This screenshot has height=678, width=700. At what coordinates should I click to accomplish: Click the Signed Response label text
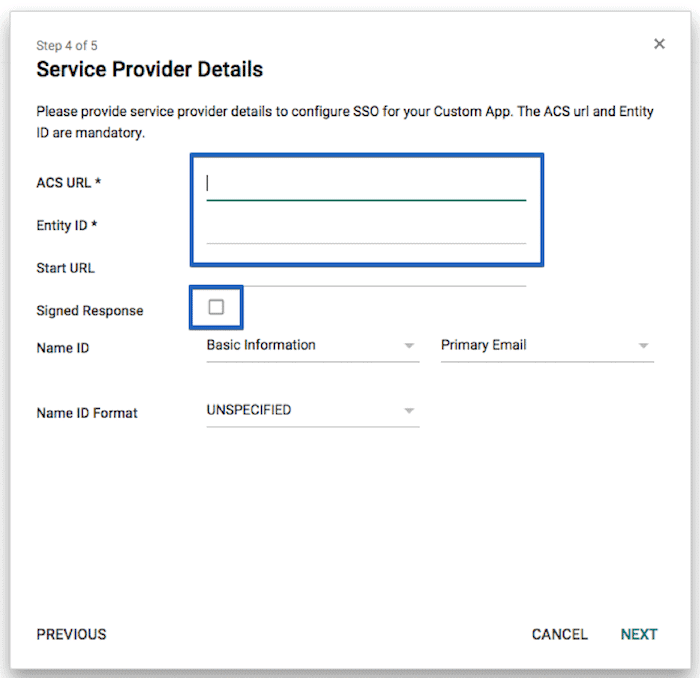[90, 311]
